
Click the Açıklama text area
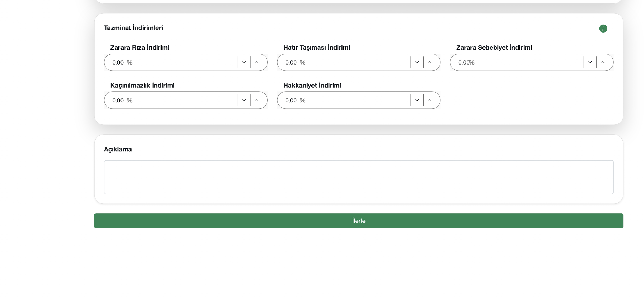point(358,177)
